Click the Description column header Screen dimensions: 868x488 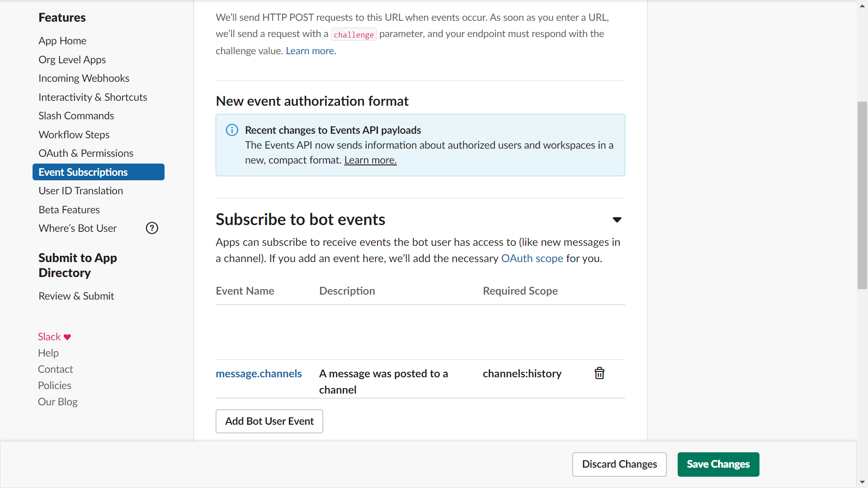[x=347, y=291]
